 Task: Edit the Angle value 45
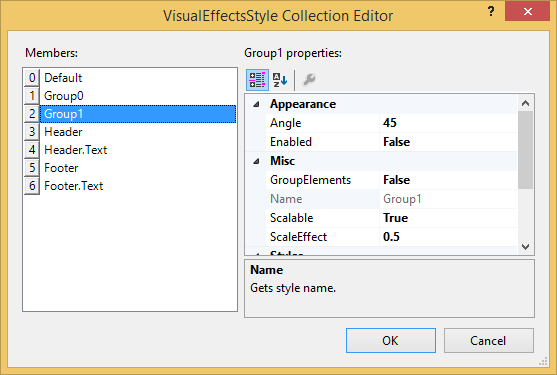pyautogui.click(x=448, y=123)
